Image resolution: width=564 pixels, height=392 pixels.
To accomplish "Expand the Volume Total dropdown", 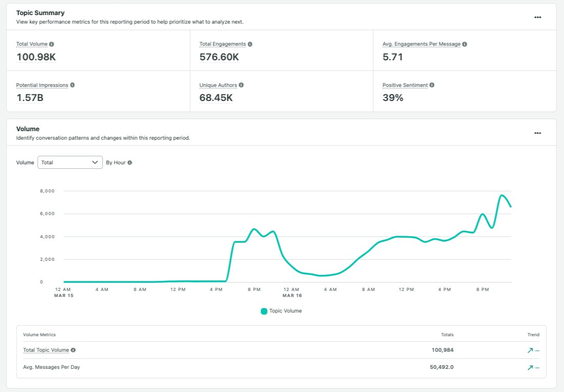I will pyautogui.click(x=70, y=162).
